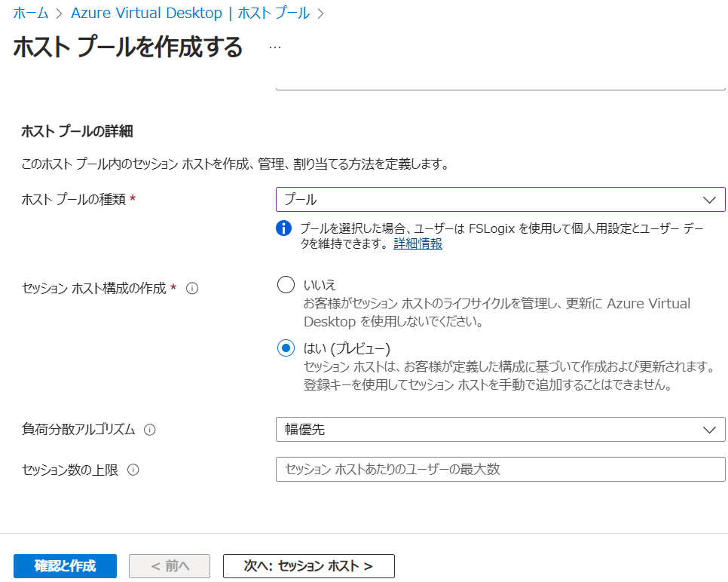Open the 負荷分散アルゴリズム dropdown showing 幅優先

pyautogui.click(x=500, y=430)
